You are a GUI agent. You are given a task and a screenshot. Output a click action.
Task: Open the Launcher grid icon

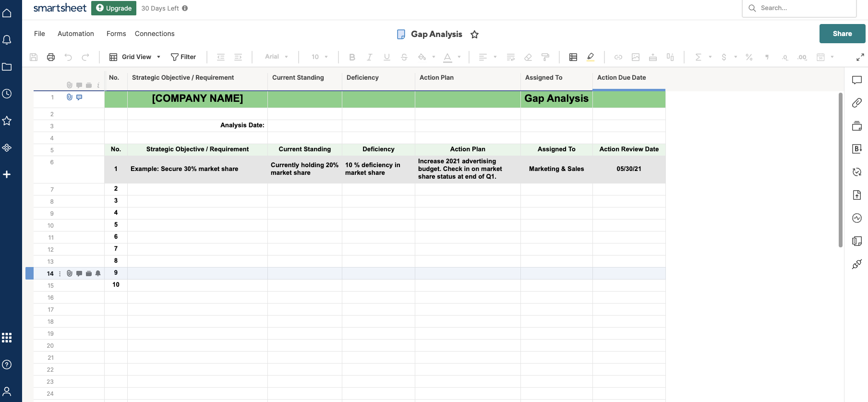pos(7,338)
